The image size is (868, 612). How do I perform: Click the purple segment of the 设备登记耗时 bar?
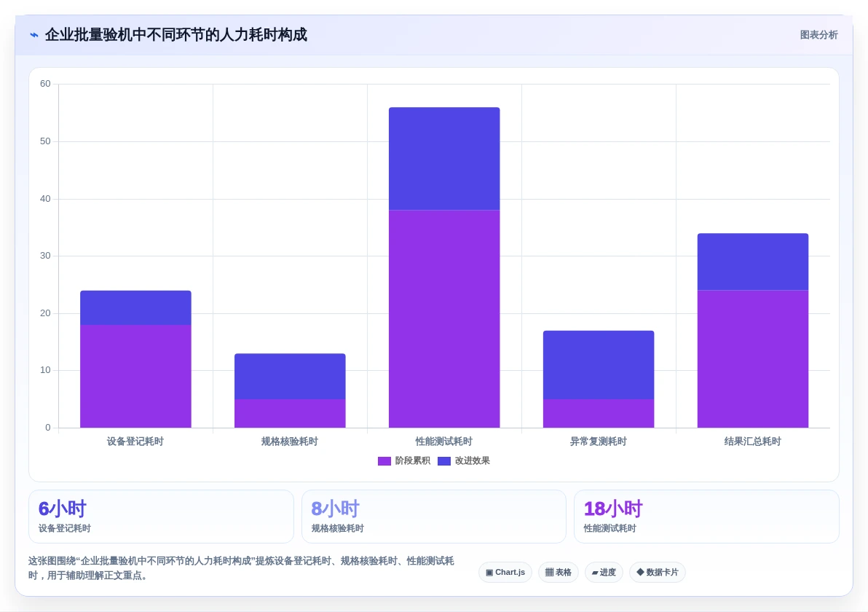135,376
